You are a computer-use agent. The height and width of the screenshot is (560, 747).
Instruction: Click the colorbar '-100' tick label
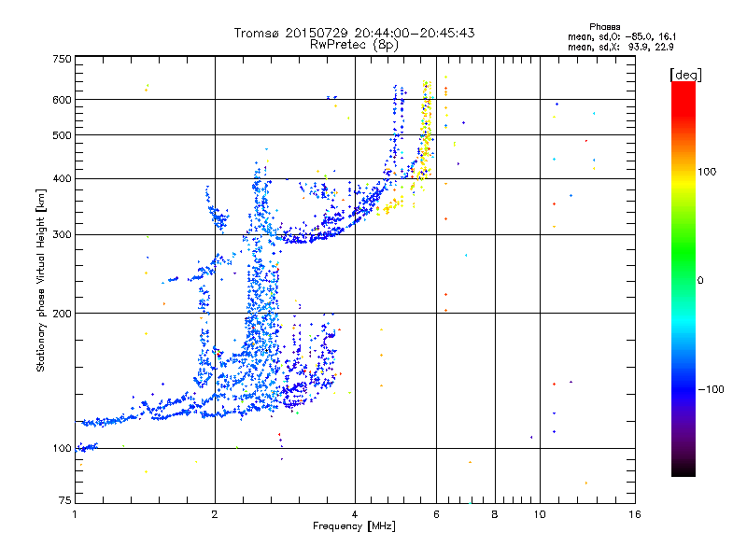point(711,389)
